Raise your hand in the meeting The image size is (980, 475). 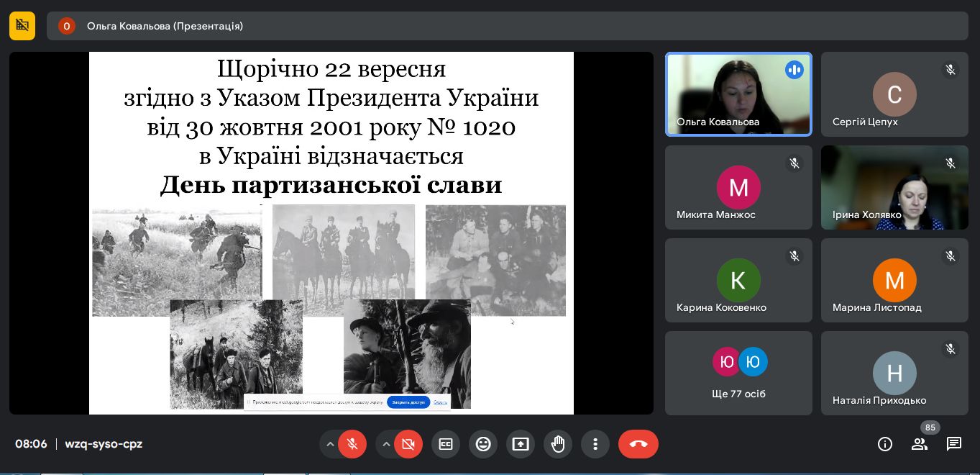pyautogui.click(x=558, y=444)
